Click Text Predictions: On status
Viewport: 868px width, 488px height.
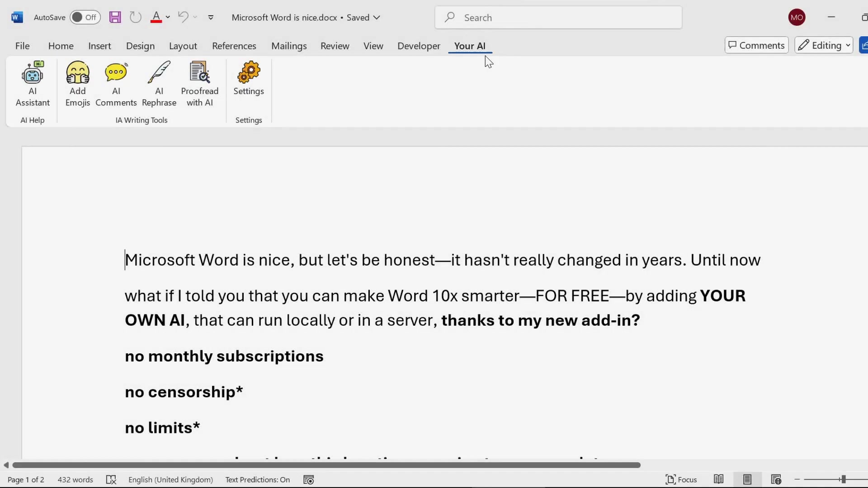pyautogui.click(x=257, y=479)
